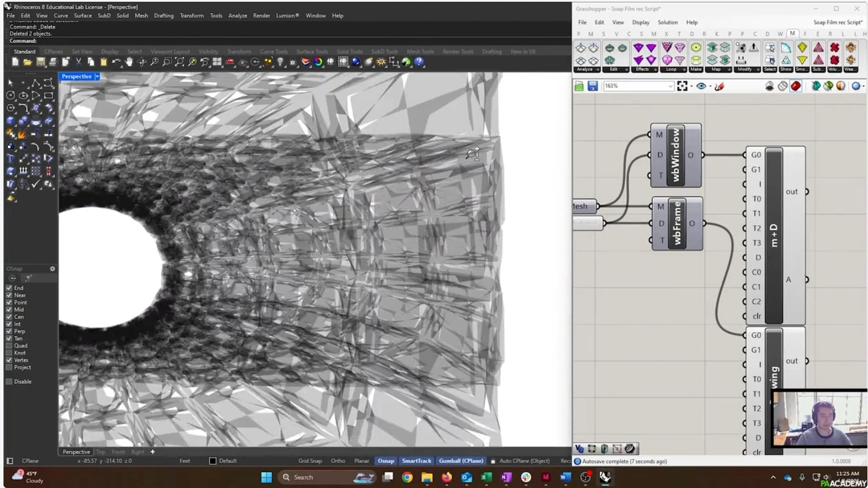Select the Polyline tool in left sidebar
The width and height of the screenshot is (868, 488).
click(36, 84)
